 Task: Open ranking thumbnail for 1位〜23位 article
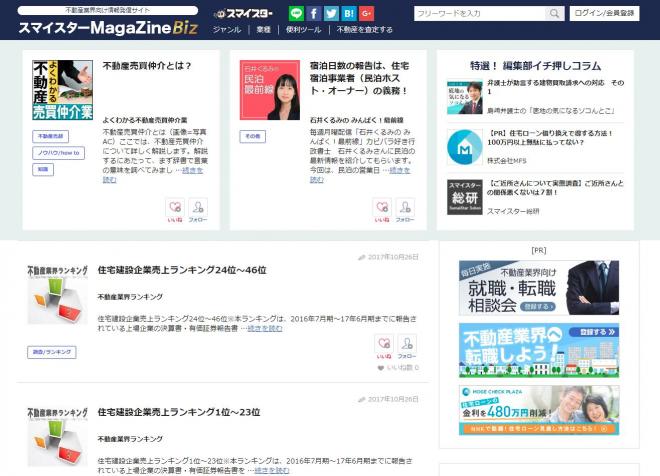coord(58,437)
